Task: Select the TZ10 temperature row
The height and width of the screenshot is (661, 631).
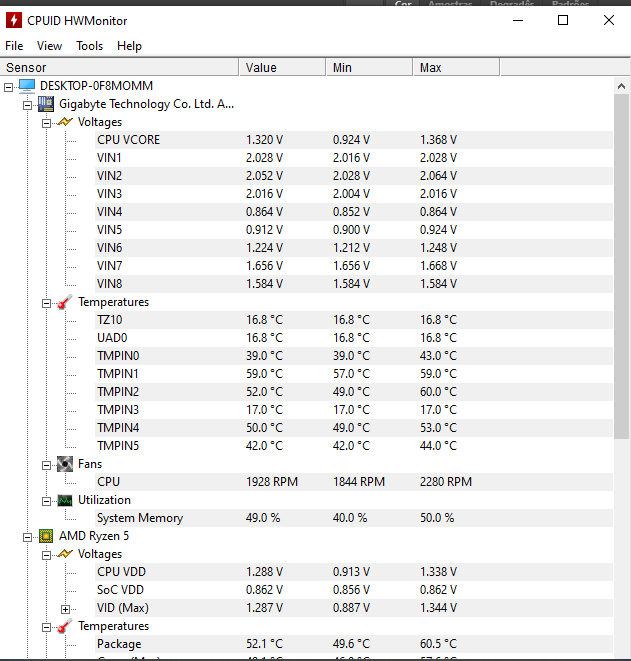Action: (x=354, y=320)
